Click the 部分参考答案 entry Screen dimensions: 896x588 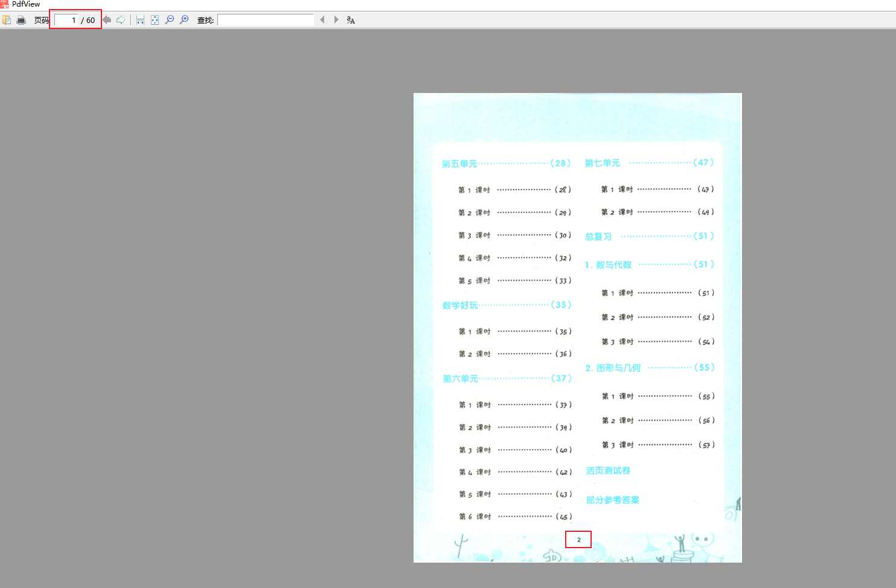(612, 500)
